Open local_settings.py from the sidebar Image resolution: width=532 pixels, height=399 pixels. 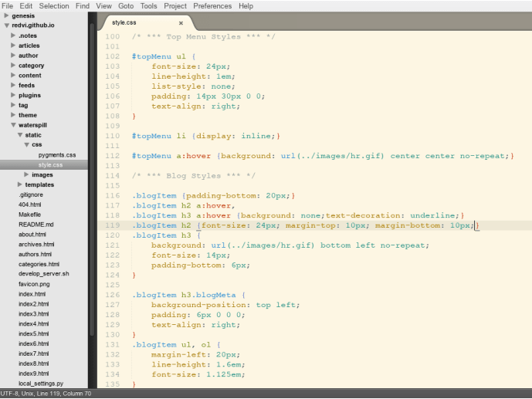click(41, 384)
